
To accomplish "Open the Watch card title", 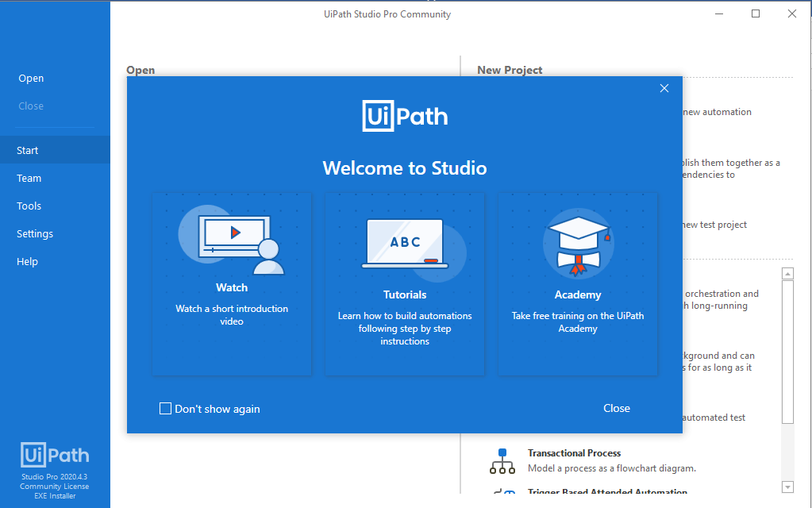I will pyautogui.click(x=232, y=287).
